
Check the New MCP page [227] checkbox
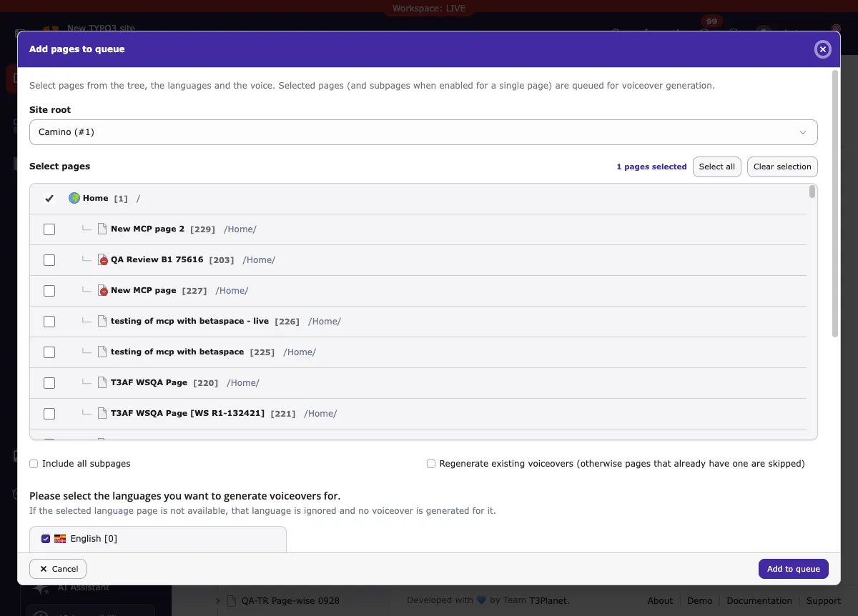(49, 291)
